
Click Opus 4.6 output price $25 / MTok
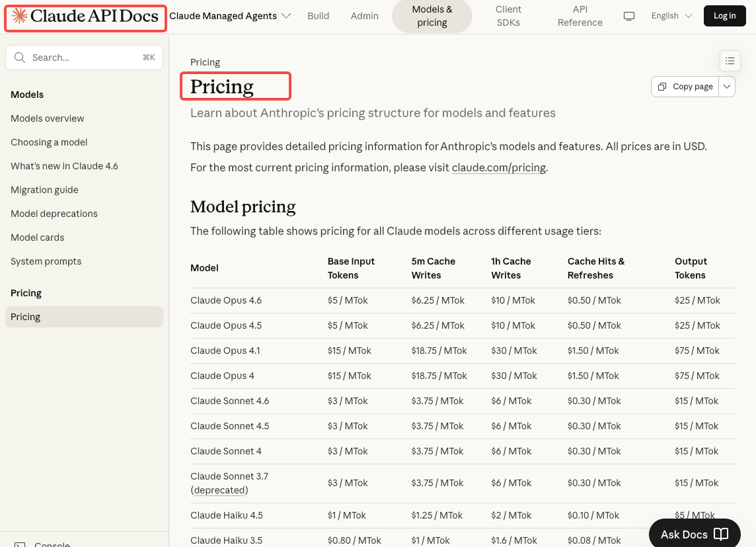(697, 300)
